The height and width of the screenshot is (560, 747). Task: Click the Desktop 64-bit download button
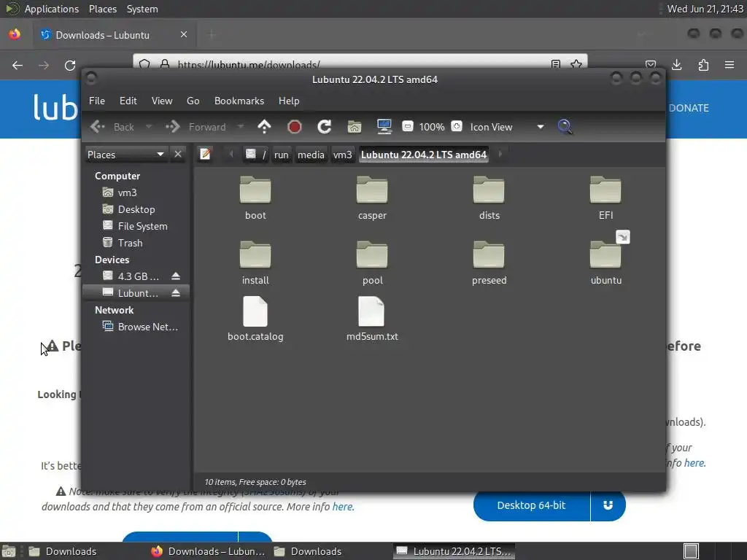(x=532, y=505)
